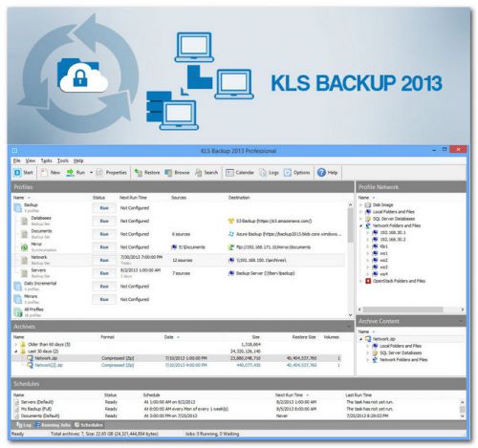Run the Mirror synchronization profile
Viewport: 478px width, 448px height.
click(104, 247)
